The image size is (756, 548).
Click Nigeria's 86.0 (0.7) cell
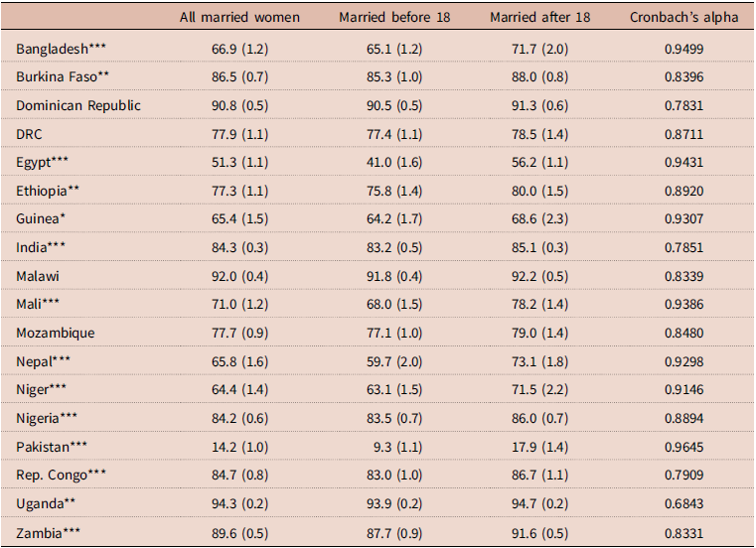click(540, 418)
